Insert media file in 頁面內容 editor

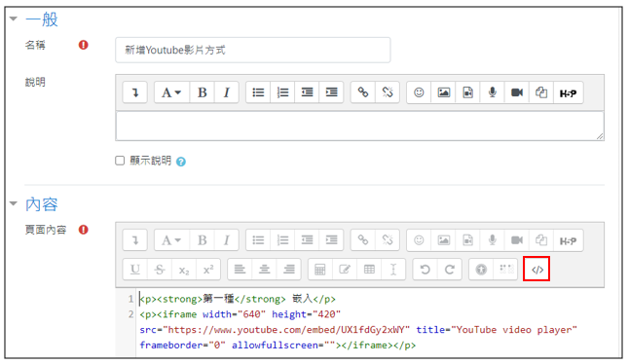[468, 240]
